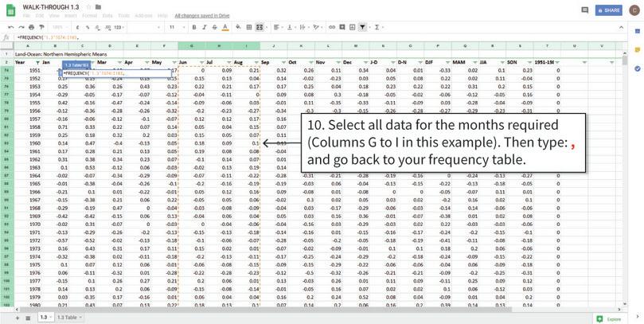Select the Paint format tool
The image size is (644, 324).
[x=41, y=27]
